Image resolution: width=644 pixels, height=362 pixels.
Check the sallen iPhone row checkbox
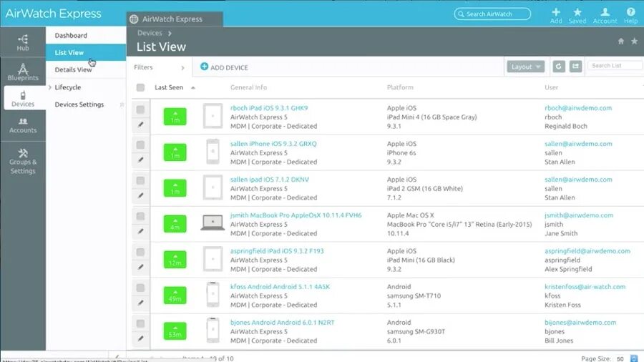click(140, 145)
